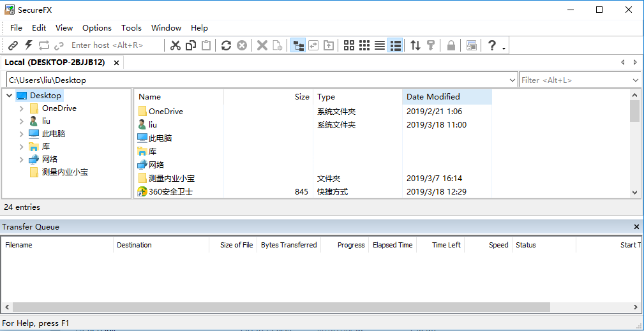Click the Paste clipboard icon
The height and width of the screenshot is (331, 644).
pyautogui.click(x=206, y=45)
